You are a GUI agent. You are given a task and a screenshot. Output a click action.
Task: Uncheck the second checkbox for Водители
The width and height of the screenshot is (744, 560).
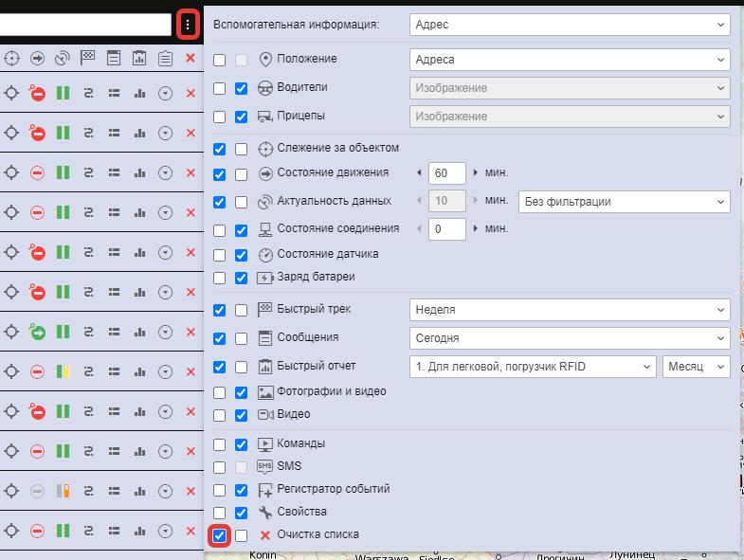click(x=241, y=88)
